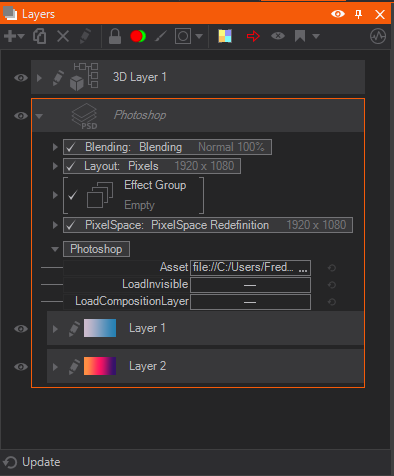Image resolution: width=394 pixels, height=476 pixels.
Task: Click the padlock lock icon
Action: click(115, 36)
